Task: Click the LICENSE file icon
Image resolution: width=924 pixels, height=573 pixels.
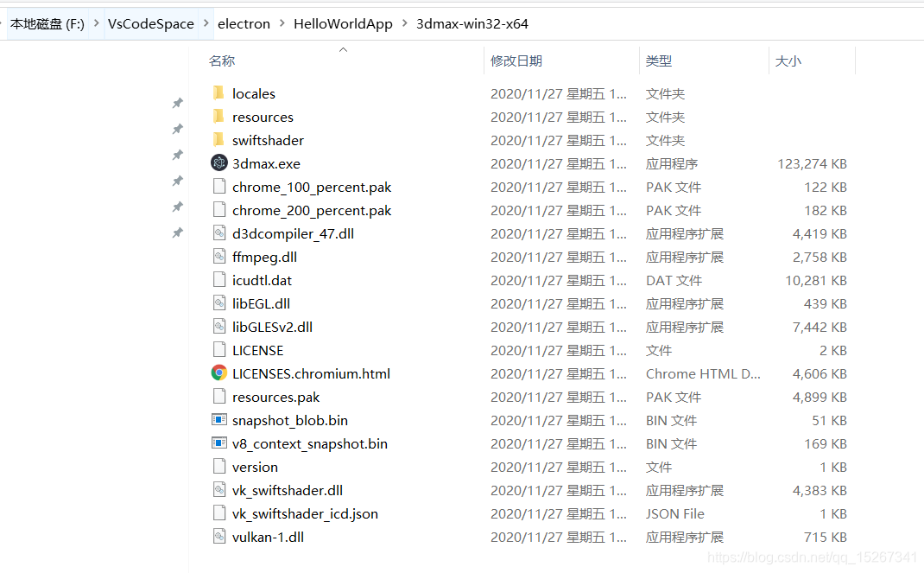Action: (x=219, y=350)
